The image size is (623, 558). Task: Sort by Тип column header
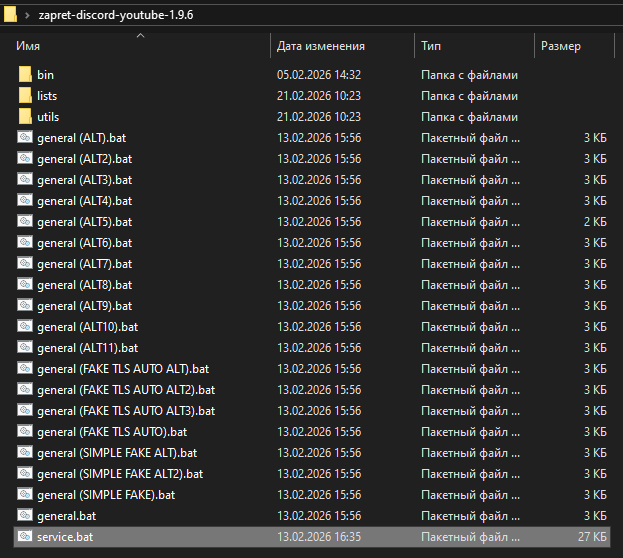click(431, 46)
